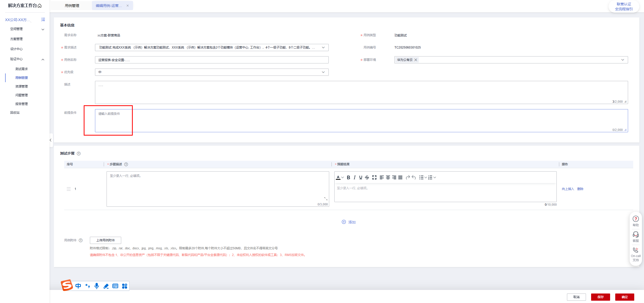This screenshot has height=303, width=644.
Task: Click the microphone voice input icon
Action: click(x=97, y=286)
